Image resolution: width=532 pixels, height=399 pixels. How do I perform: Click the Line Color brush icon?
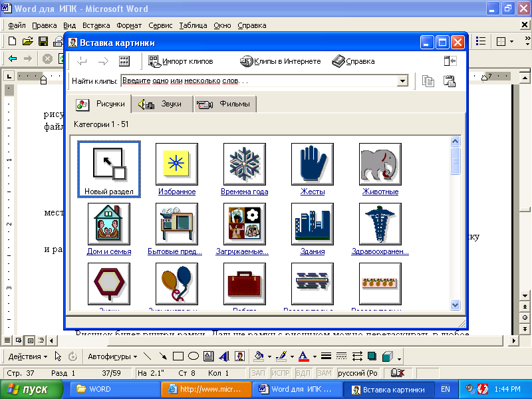[x=281, y=356]
